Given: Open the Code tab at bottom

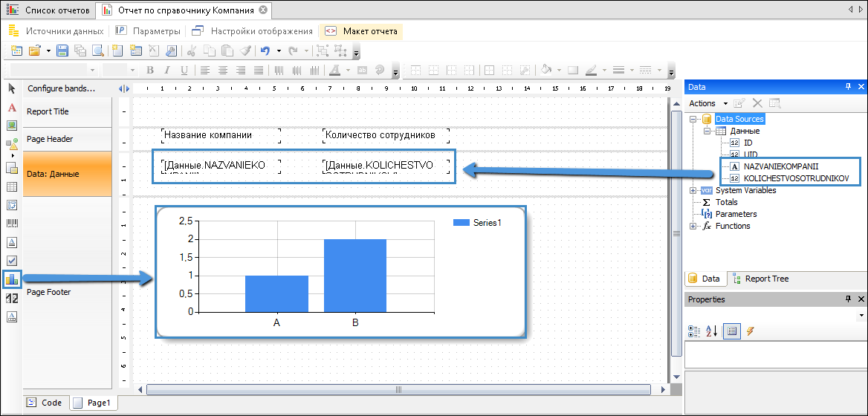Looking at the screenshot, I should click(x=45, y=403).
